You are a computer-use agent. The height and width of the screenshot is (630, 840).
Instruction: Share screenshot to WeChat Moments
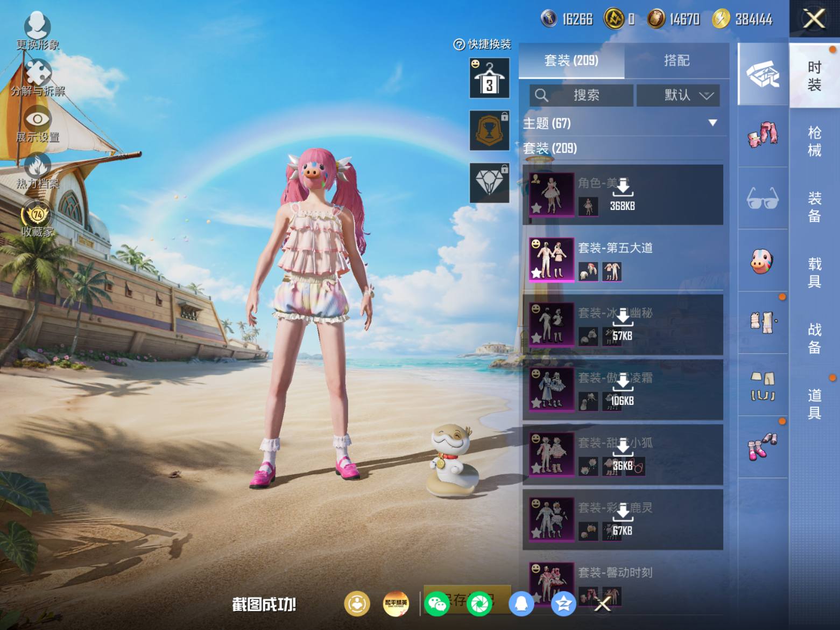479,604
